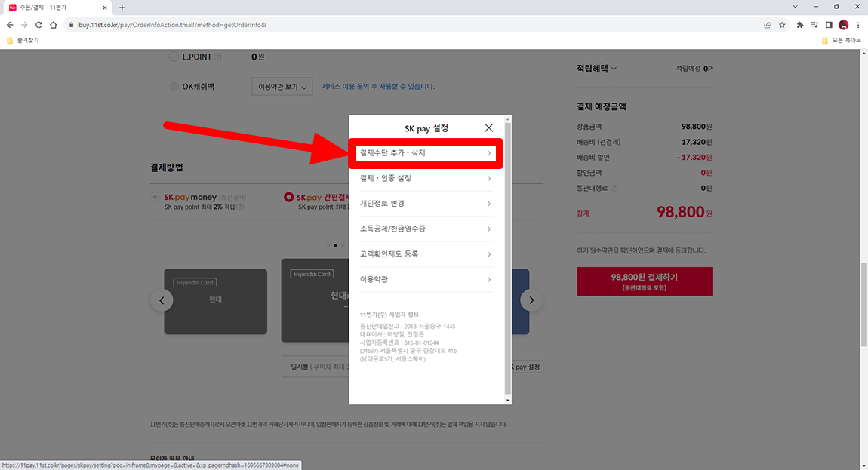The height and width of the screenshot is (470, 868).
Task: Open the browser extensions puzzle icon
Action: [799, 24]
